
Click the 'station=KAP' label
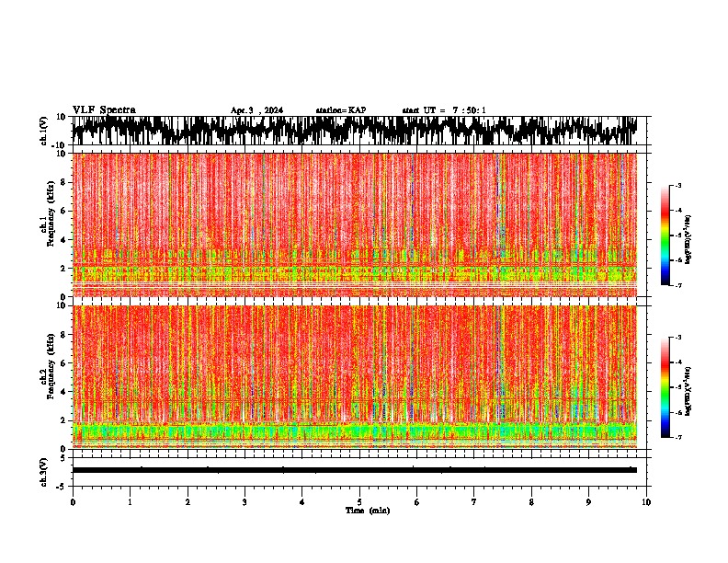tap(341, 110)
